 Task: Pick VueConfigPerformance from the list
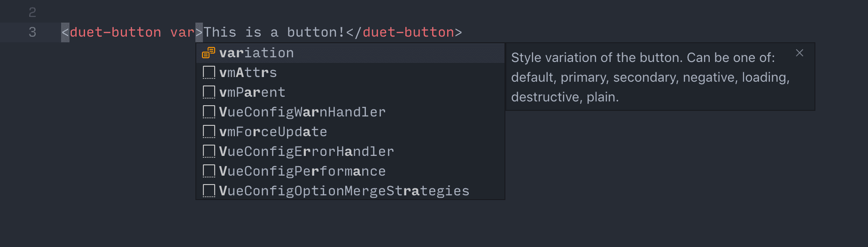tap(350, 171)
